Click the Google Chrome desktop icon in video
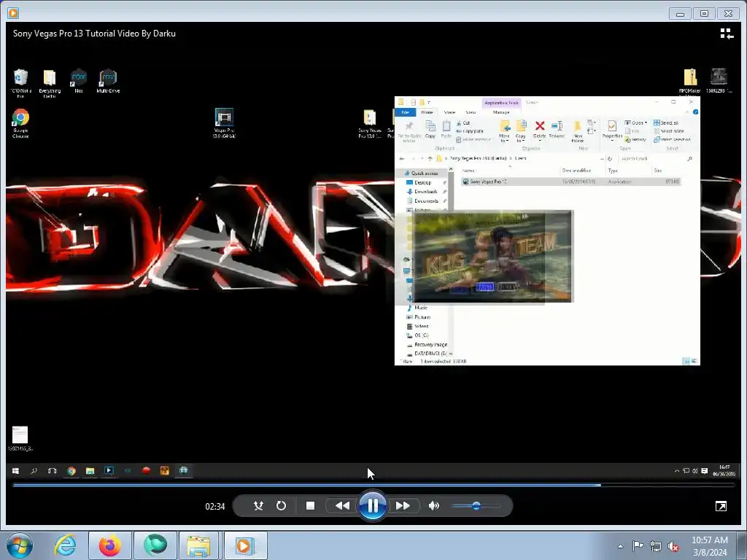Viewport: 747px width, 560px height. click(20, 123)
